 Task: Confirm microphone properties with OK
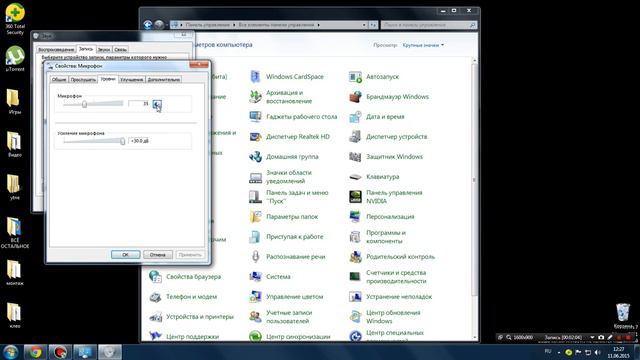(125, 255)
